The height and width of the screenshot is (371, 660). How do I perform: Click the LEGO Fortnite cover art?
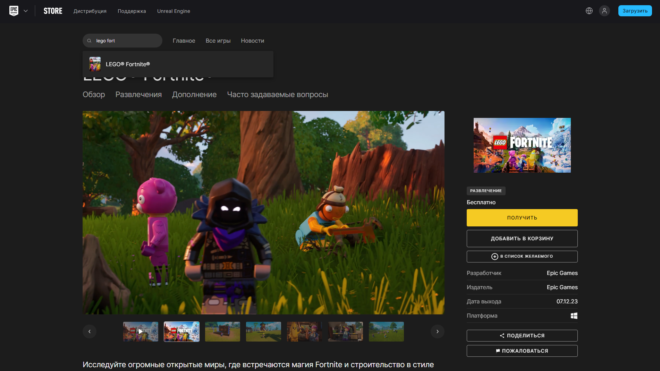(x=522, y=145)
